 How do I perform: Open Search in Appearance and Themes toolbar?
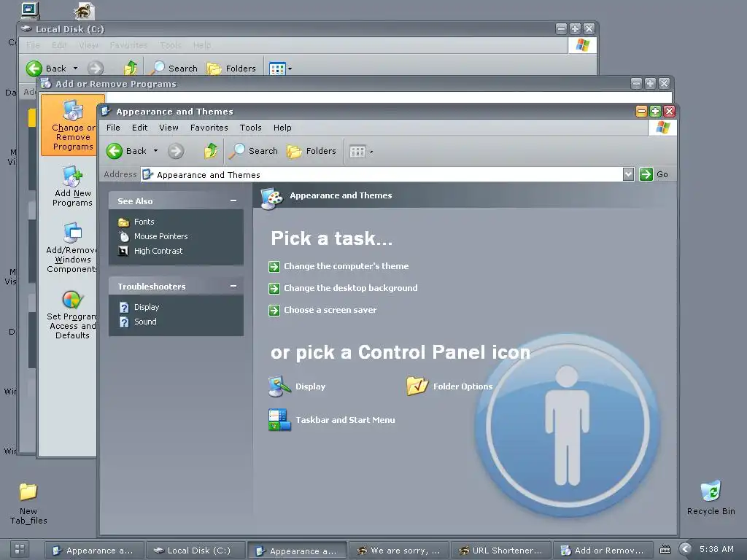[253, 151]
